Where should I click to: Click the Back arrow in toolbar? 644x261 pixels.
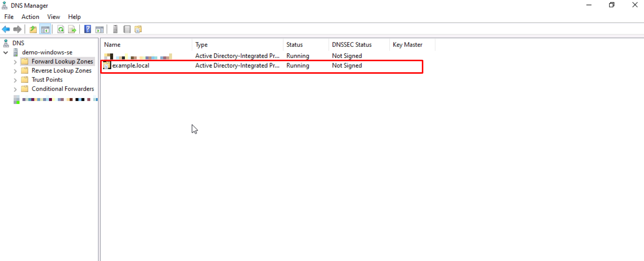(6, 29)
